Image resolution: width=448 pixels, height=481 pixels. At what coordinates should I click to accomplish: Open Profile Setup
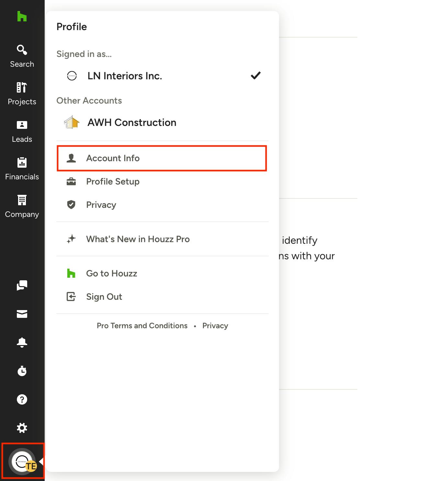[162, 182]
